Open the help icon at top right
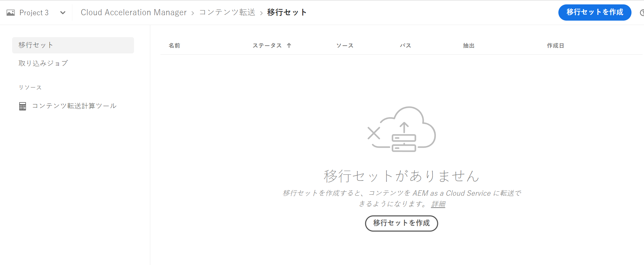Viewport: 644px width, 265px height. (x=642, y=13)
